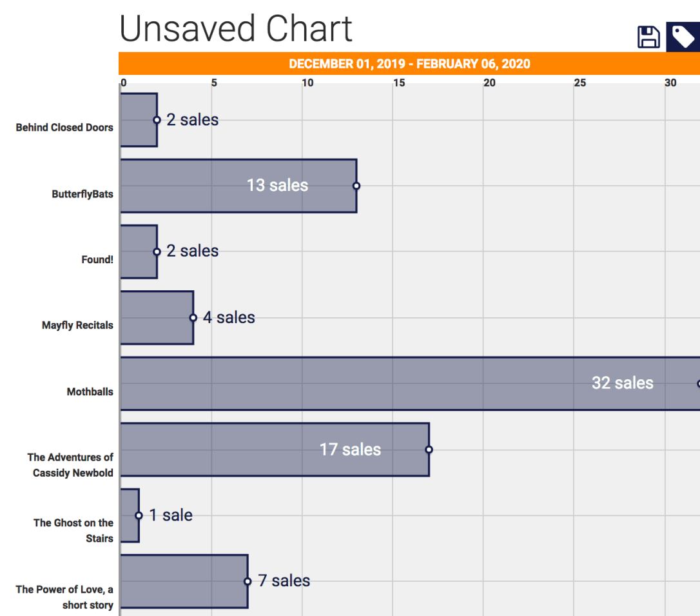Screen dimensions: 700x616
Task: Click The Power of Love short story label
Action: click(x=64, y=597)
